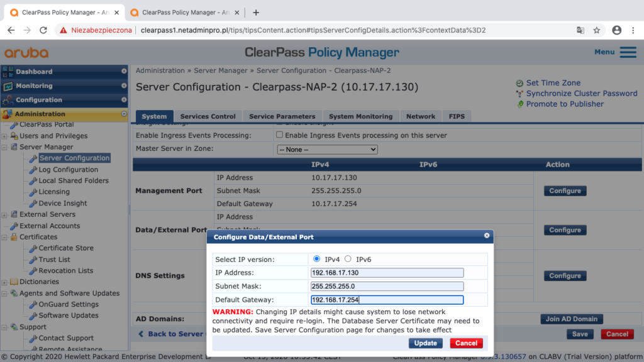Open Certificate Store in sidebar

pyautogui.click(x=65, y=248)
